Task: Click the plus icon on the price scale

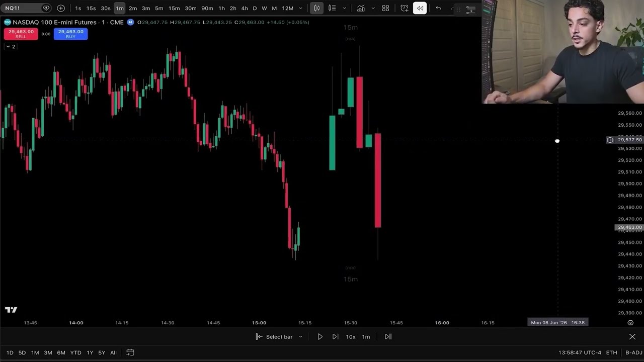Action: (610, 140)
